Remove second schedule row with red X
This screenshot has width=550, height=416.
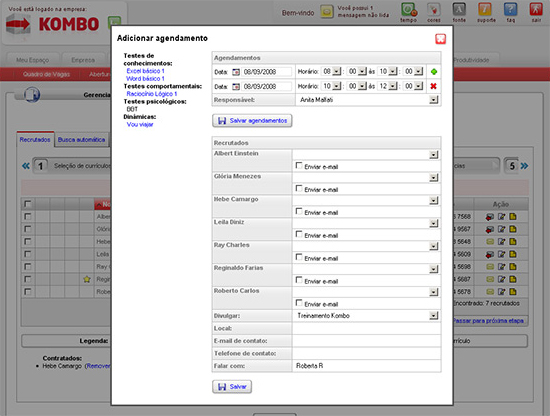pos(434,86)
